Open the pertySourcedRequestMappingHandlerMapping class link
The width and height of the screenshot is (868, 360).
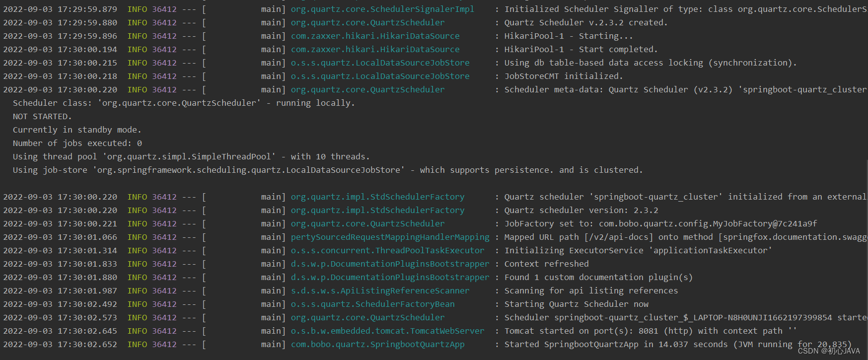(390, 237)
